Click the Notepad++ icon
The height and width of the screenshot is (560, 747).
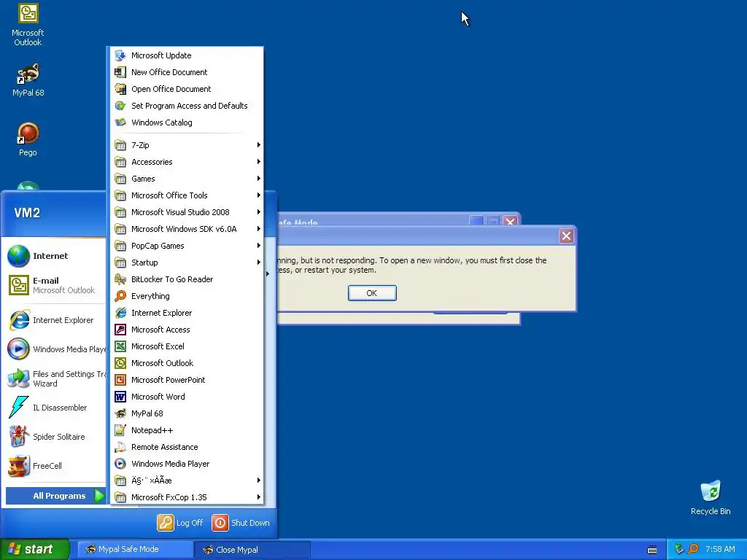[120, 430]
